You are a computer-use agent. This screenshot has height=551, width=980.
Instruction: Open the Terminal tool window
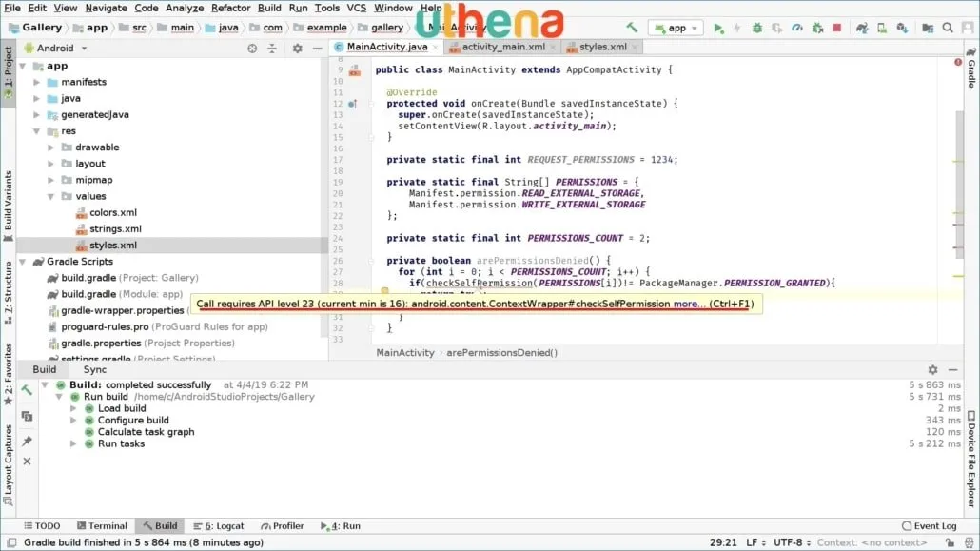102,526
